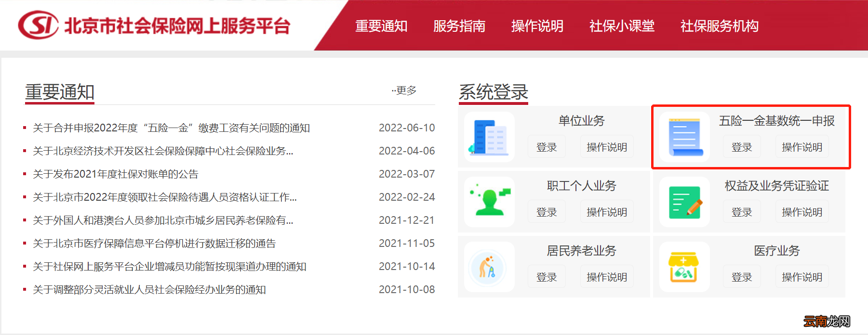Click 操作说明 under 居民养老业务
Viewport: 868px width, 335px height.
pos(607,277)
